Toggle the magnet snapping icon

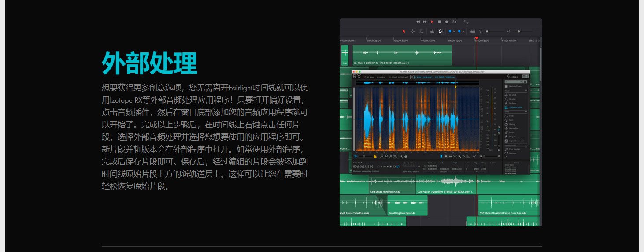pos(440,31)
